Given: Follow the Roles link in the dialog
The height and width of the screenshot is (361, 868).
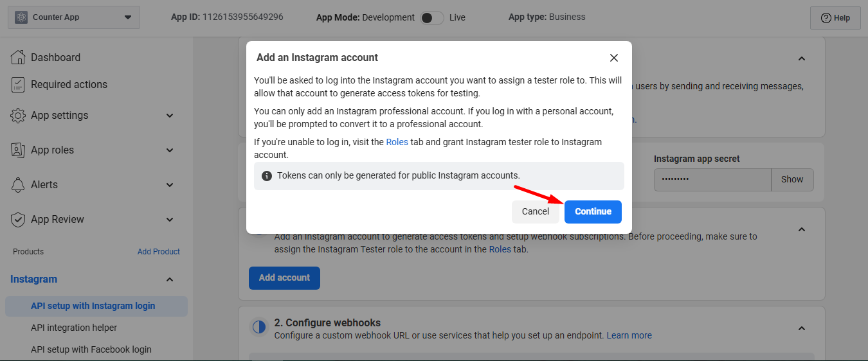Looking at the screenshot, I should tap(397, 142).
